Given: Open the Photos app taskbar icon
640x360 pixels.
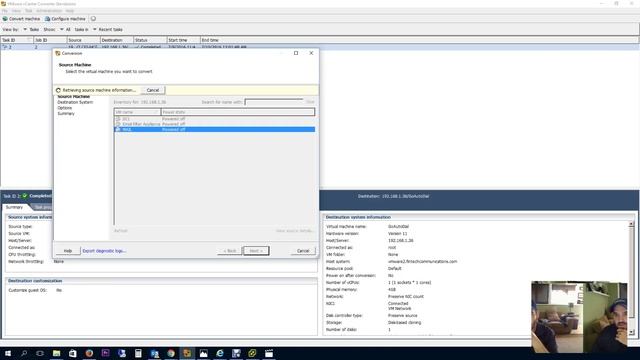Looking at the screenshot, I should (203, 353).
